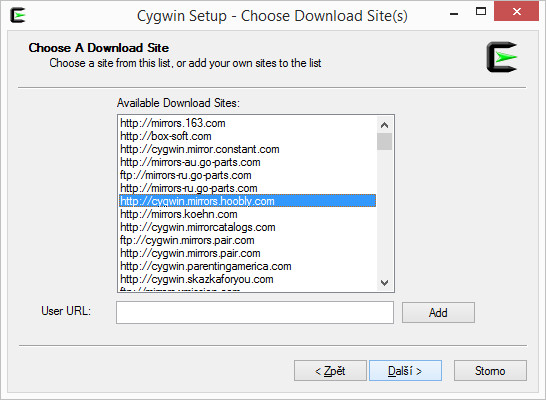This screenshot has width=546, height=400.
Task: Select http://cygwin.mirror.constant.com mirror
Action: (x=248, y=149)
